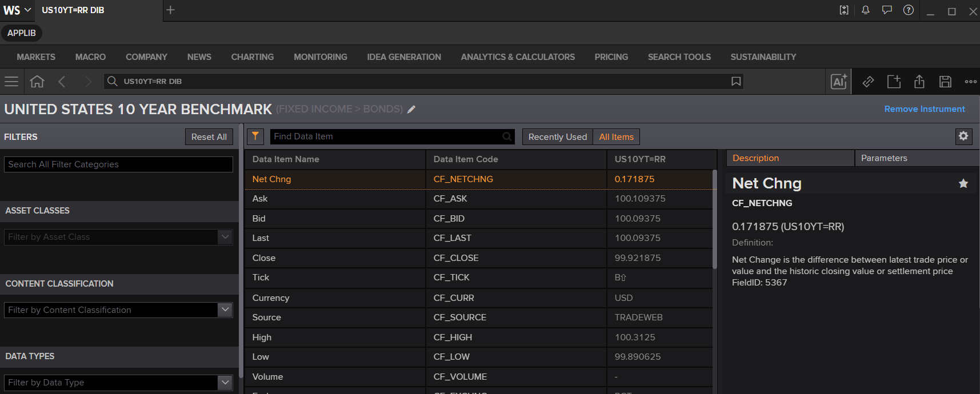The width and height of the screenshot is (980, 394).
Task: Open the CHARTING menu
Action: click(x=253, y=57)
